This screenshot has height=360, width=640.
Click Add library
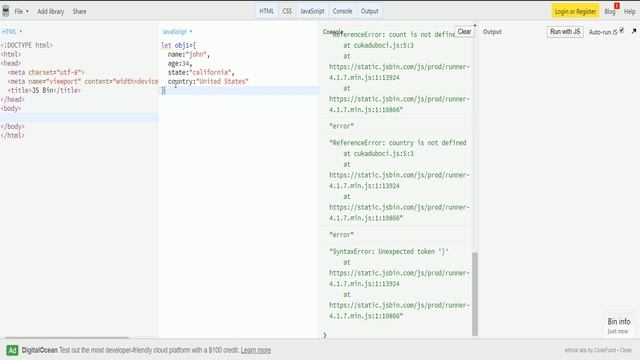pos(51,11)
